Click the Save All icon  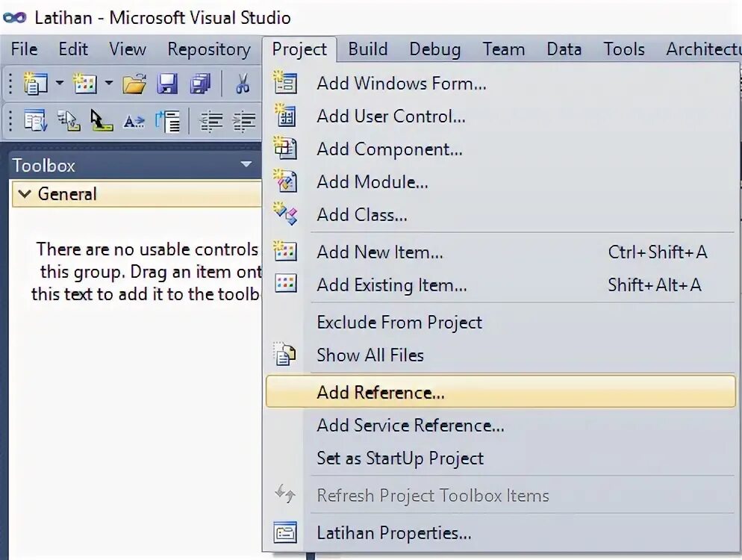[x=201, y=84]
